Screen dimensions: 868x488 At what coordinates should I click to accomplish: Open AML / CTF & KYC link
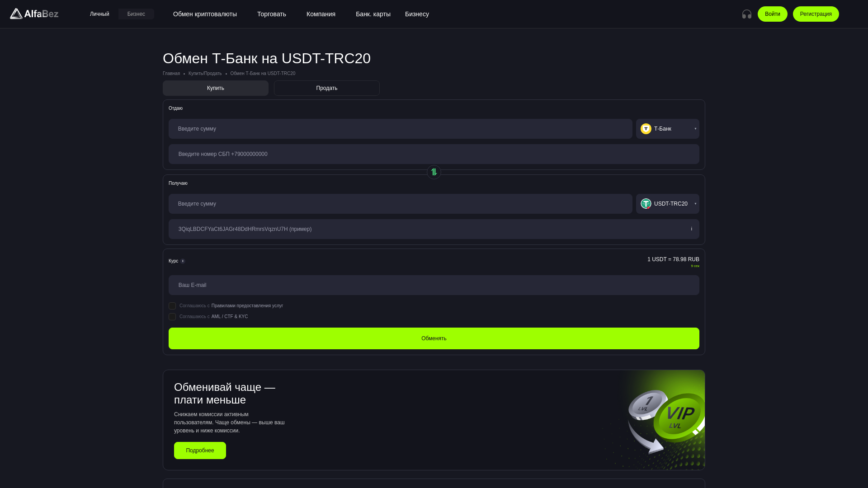pos(230,317)
